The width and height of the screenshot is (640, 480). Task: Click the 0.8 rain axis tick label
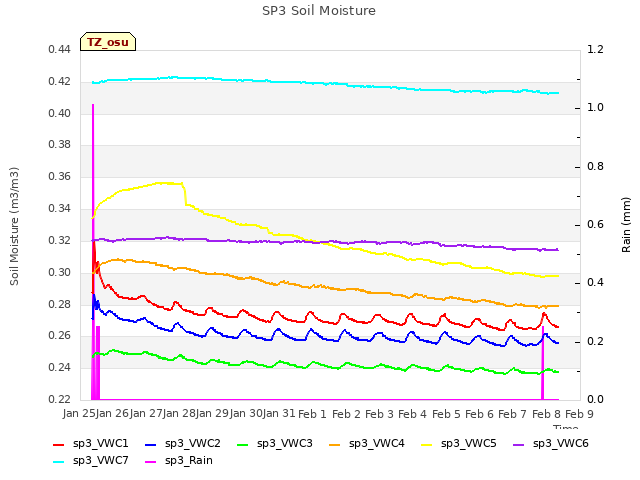pos(595,167)
